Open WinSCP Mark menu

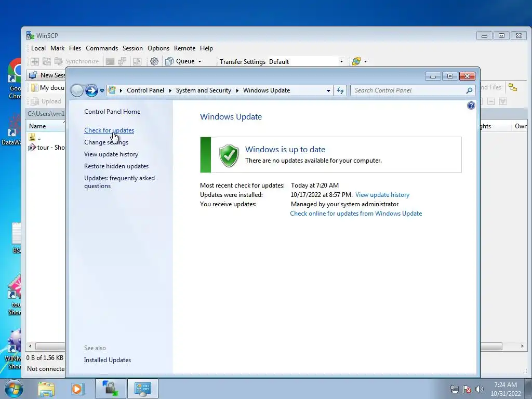[57, 48]
